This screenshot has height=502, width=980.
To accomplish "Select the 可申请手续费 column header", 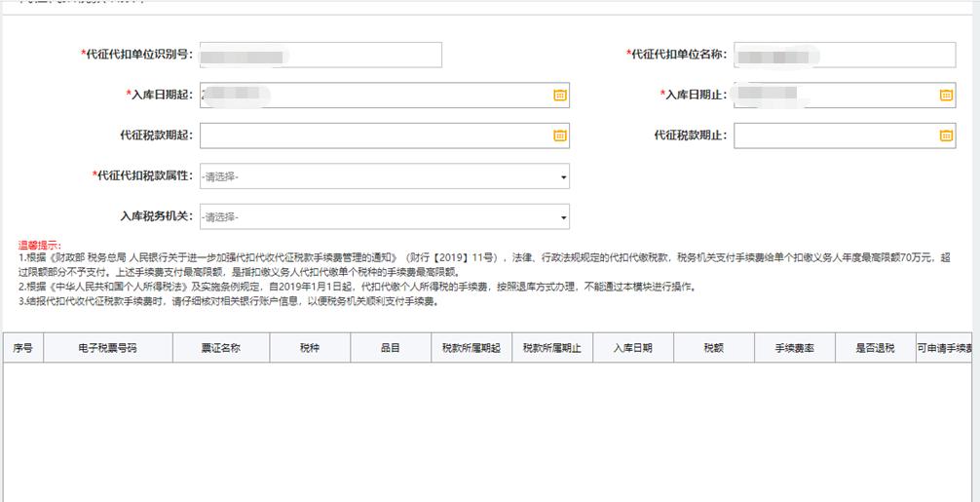I will pyautogui.click(x=945, y=348).
